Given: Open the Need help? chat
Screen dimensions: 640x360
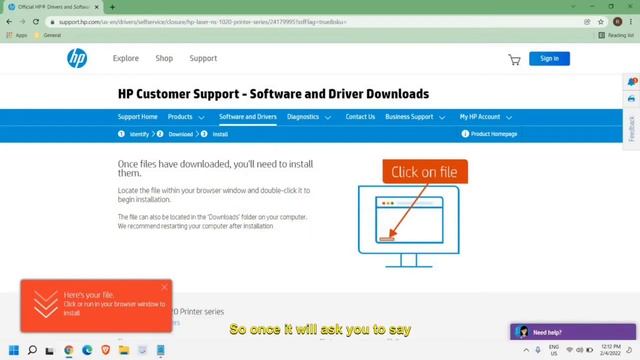Looking at the screenshot, I should point(573,332).
